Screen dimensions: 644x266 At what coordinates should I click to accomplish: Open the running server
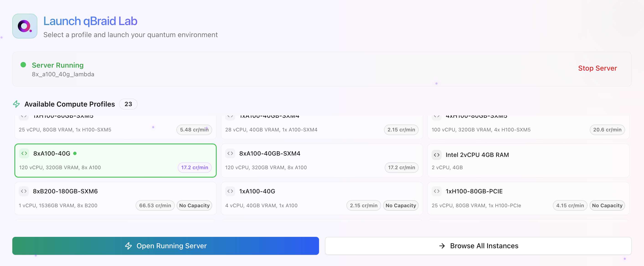pos(165,246)
